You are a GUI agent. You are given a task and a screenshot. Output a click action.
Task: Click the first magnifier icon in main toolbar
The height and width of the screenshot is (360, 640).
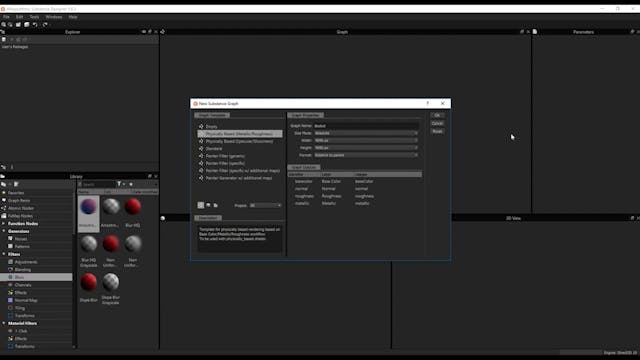click(4, 25)
